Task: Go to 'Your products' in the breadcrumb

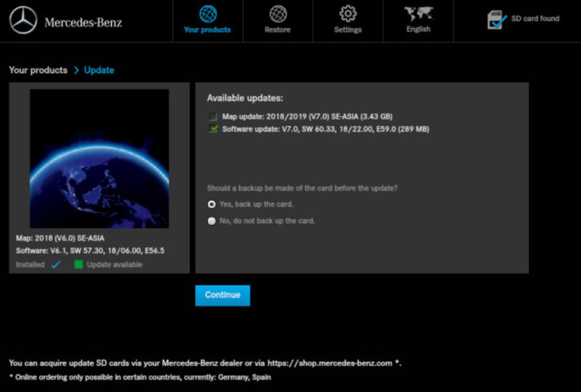Action: [38, 70]
